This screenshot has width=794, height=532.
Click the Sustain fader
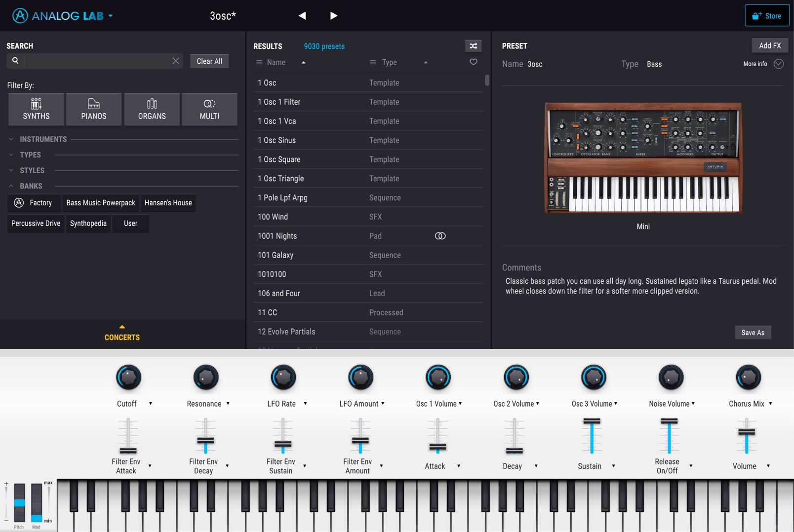click(x=592, y=436)
